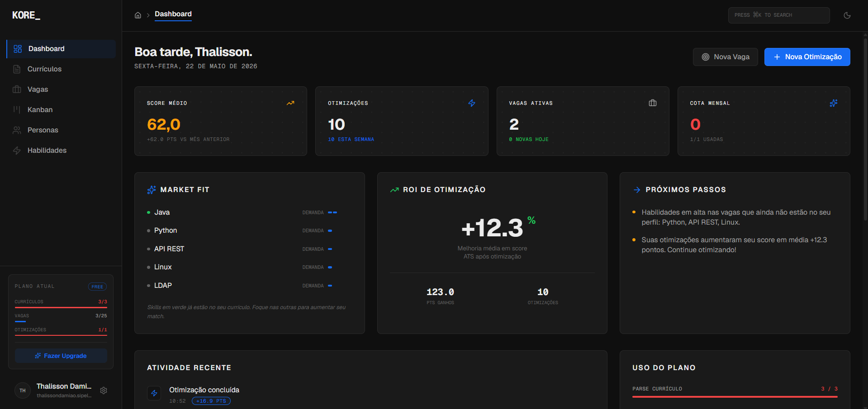Click the '0 NOVAS HOJE' text

[x=529, y=140]
